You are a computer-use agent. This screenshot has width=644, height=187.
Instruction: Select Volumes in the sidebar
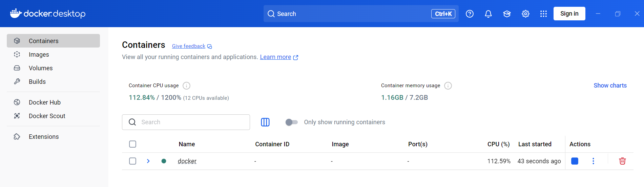pos(53,68)
